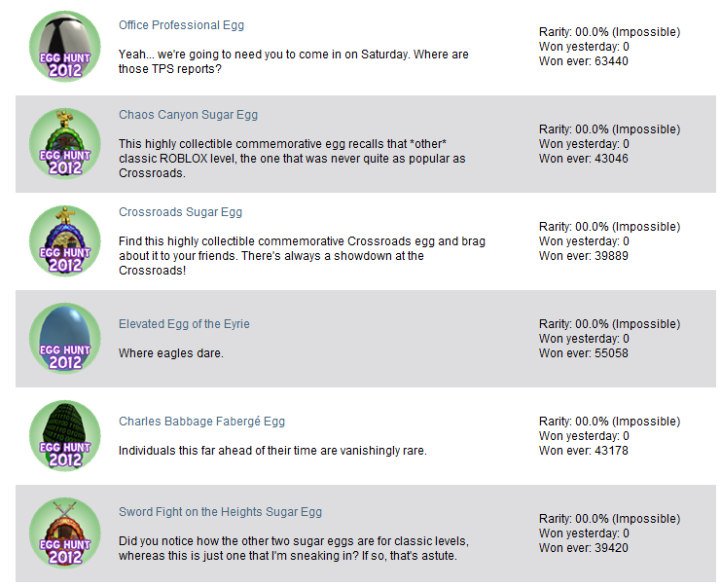This screenshot has width=721, height=588.
Task: Open the Crossroads Sugar Egg link
Action: coord(180,212)
